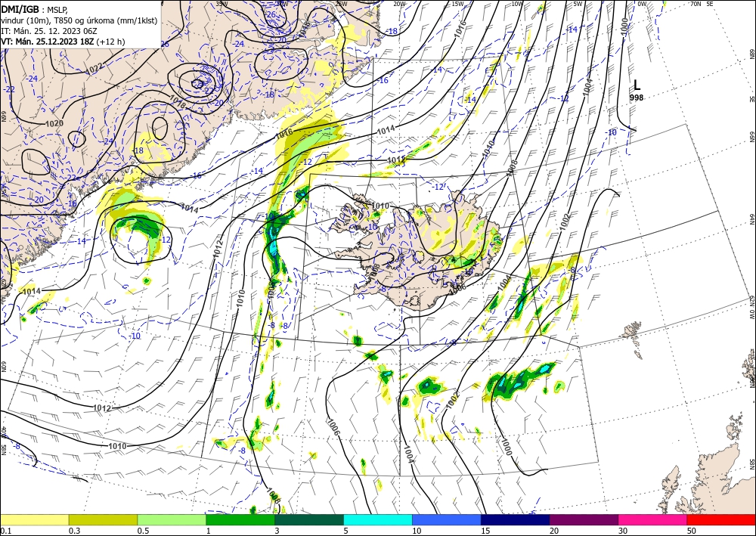
Task: Click the navy 15–20 mm legend swatch
Action: [x=516, y=519]
